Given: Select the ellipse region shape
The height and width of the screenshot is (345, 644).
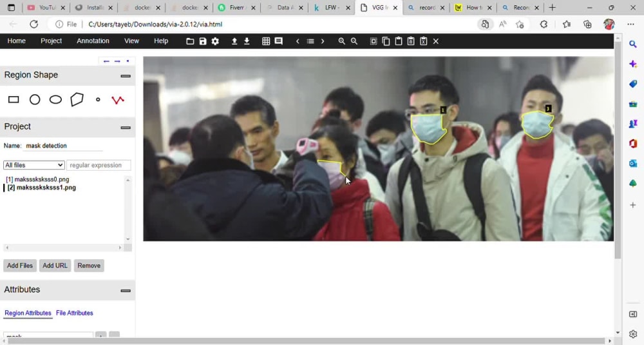Looking at the screenshot, I should pos(55,99).
